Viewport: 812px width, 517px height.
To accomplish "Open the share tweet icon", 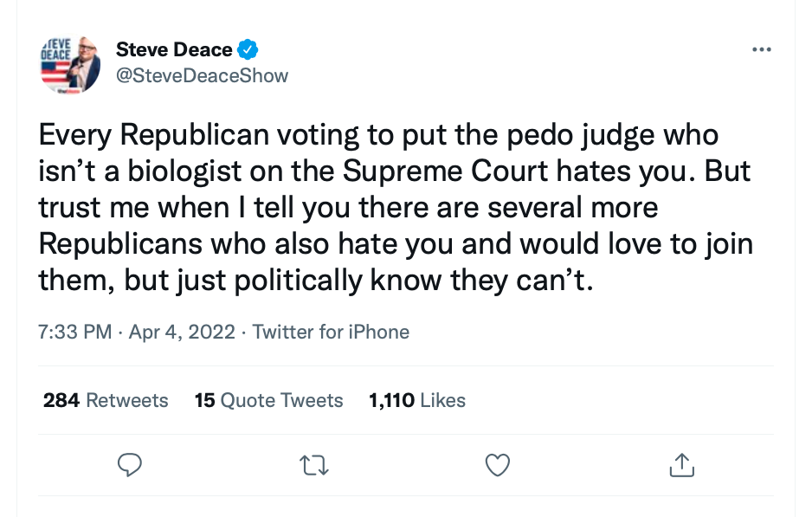I will [683, 465].
